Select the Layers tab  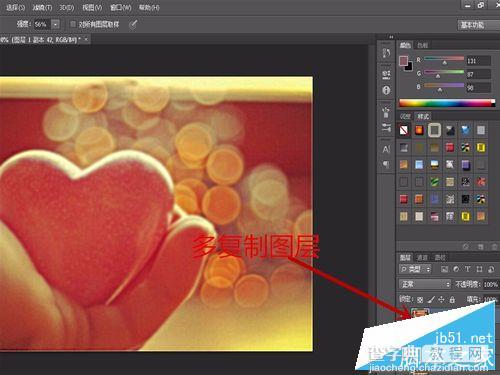point(405,257)
